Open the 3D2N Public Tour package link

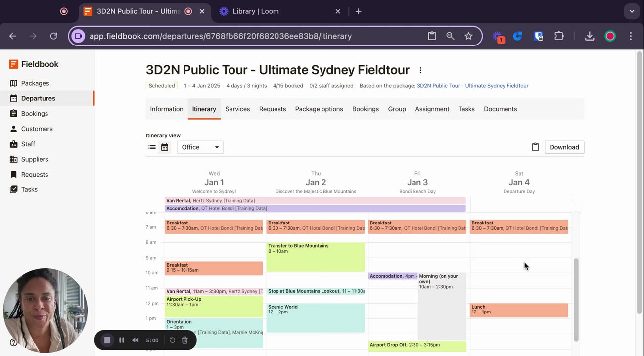[x=472, y=86]
